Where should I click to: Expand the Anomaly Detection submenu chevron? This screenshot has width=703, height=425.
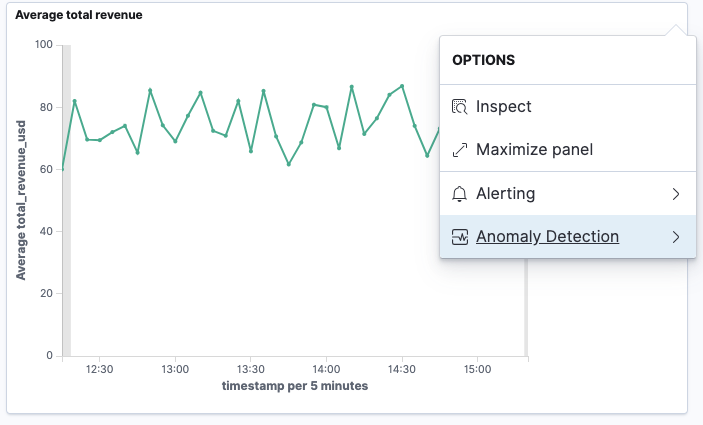click(x=676, y=237)
